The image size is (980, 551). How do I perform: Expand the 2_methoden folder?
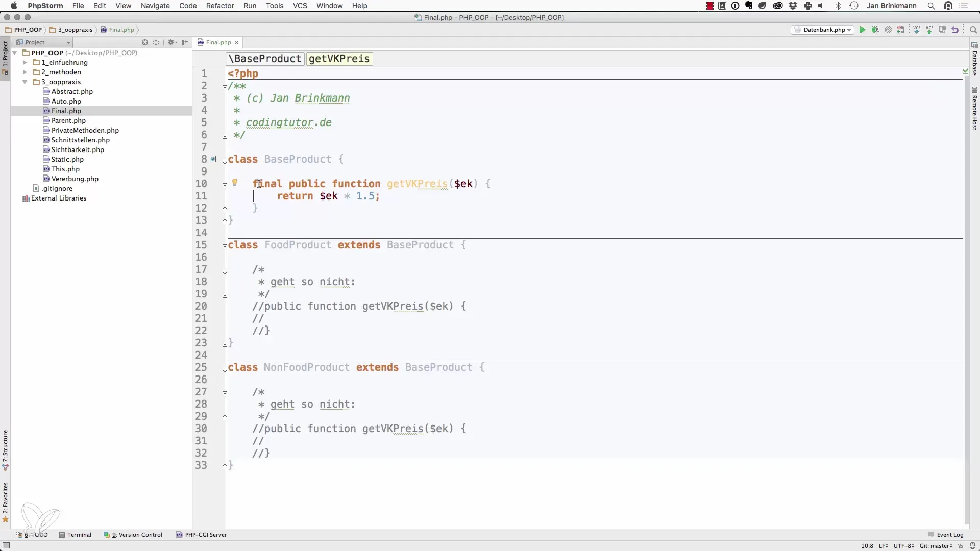(x=24, y=72)
